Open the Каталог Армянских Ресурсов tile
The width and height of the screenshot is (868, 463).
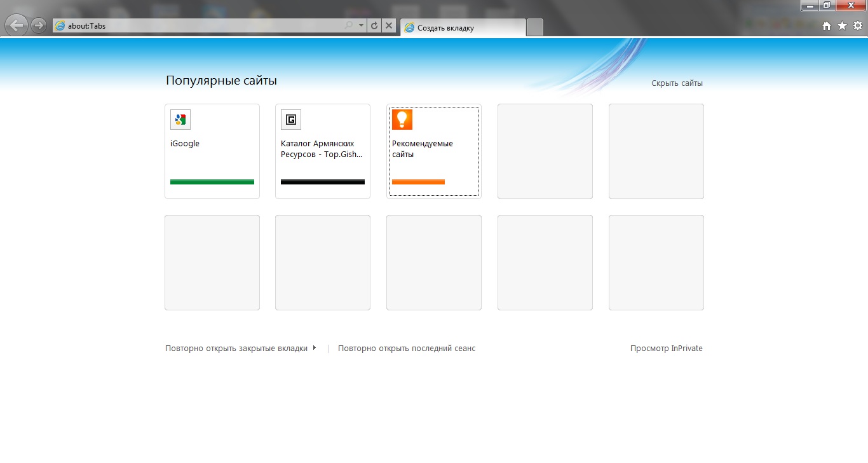click(323, 151)
